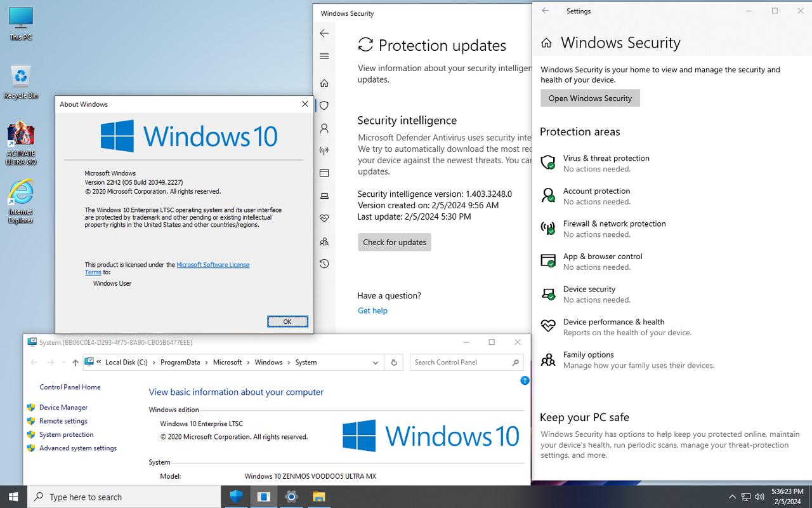Select Device performance & health heart sidebar icon
The height and width of the screenshot is (508, 812).
tap(324, 218)
